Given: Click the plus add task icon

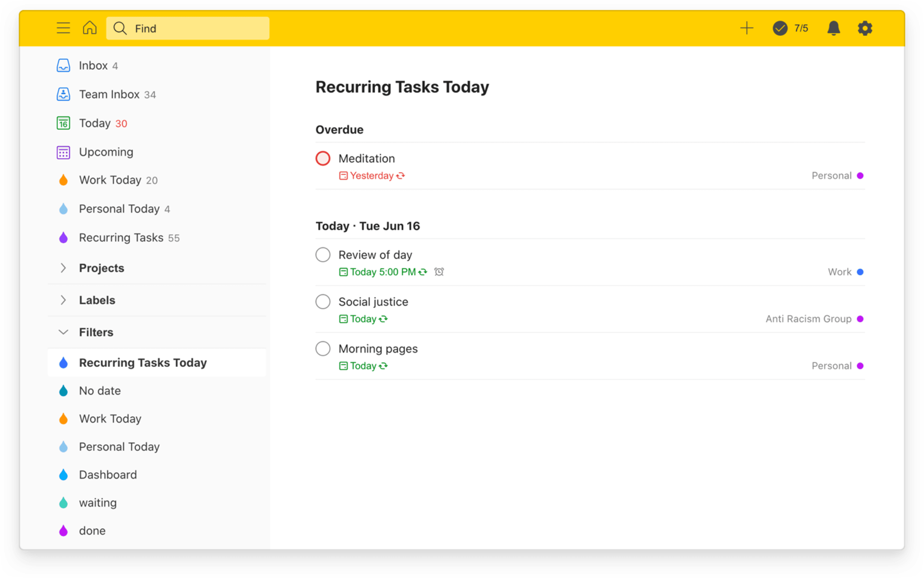Looking at the screenshot, I should click(746, 28).
